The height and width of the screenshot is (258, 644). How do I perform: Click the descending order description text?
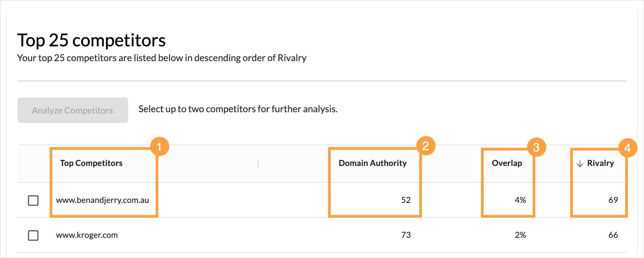[x=162, y=58]
